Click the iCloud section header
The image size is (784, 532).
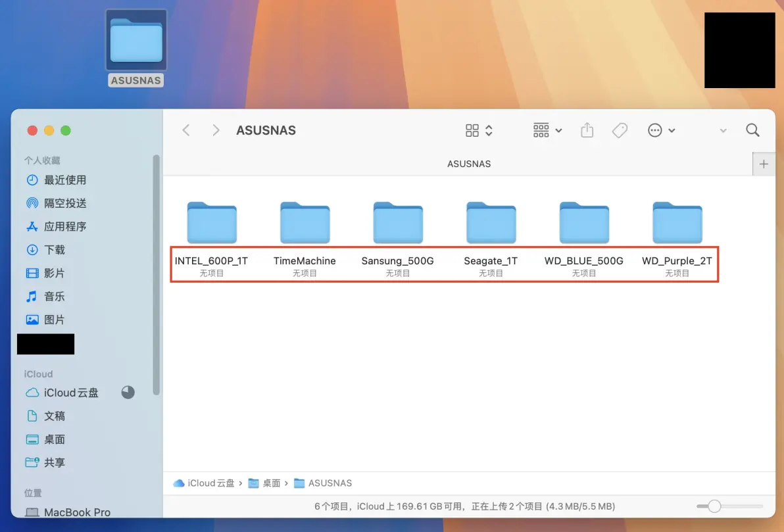[x=38, y=374]
